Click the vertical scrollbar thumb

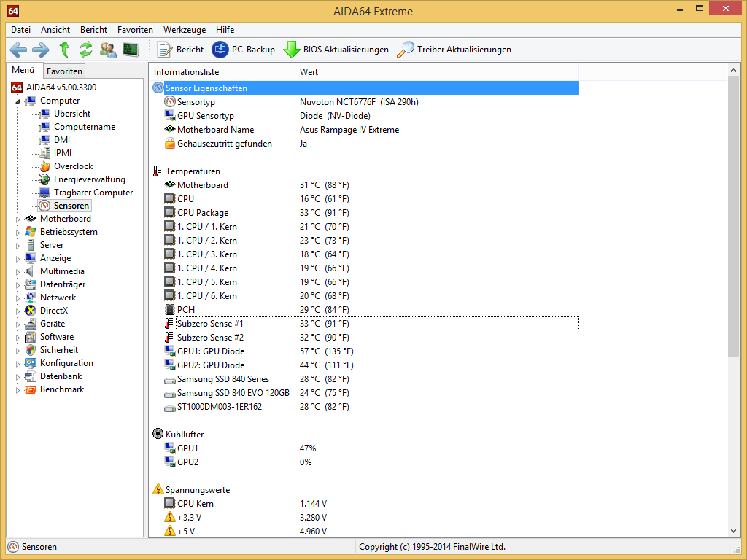pyautogui.click(x=733, y=217)
